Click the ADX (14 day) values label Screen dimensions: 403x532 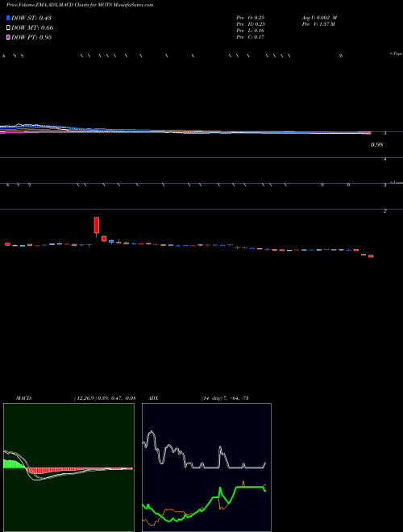click(225, 398)
